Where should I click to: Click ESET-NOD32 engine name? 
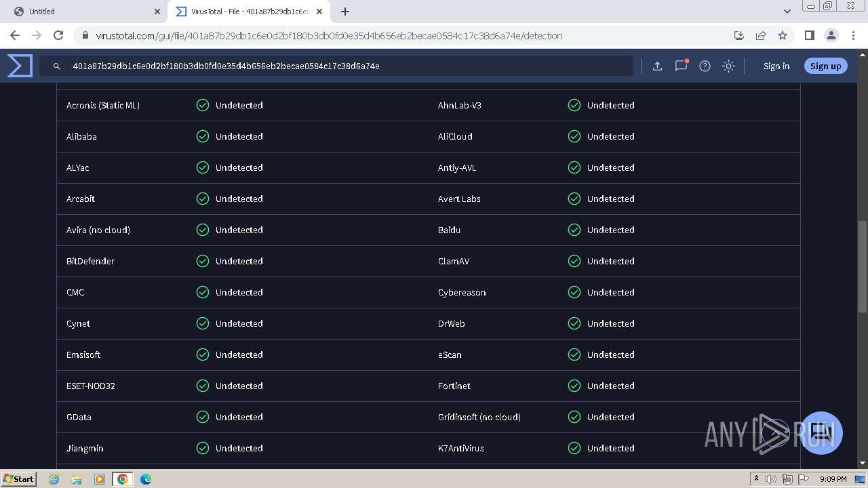(91, 386)
